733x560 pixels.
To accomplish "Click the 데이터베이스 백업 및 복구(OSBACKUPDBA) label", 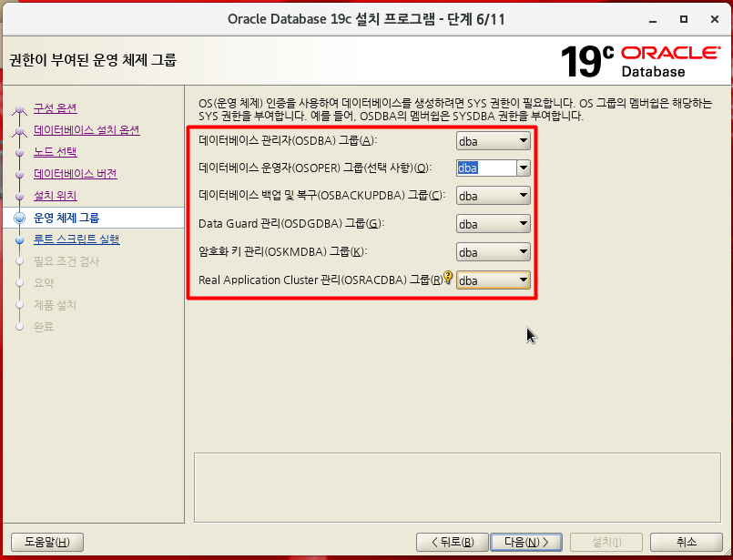I will [x=321, y=195].
